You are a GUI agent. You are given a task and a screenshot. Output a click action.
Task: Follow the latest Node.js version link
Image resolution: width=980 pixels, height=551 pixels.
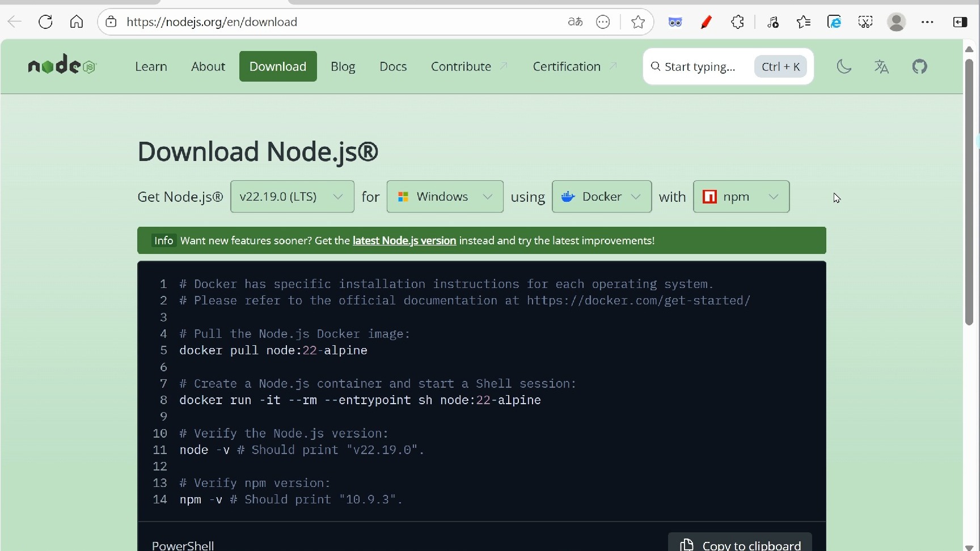tap(404, 240)
